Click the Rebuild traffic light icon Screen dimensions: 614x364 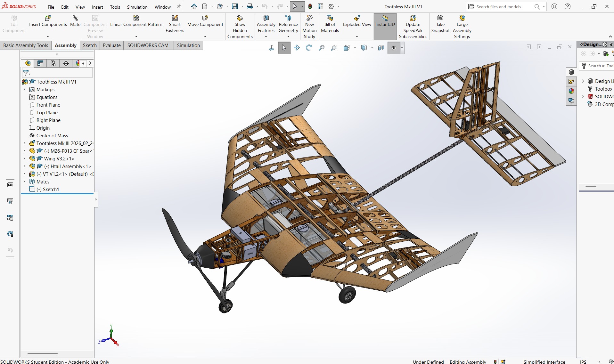pos(310,6)
